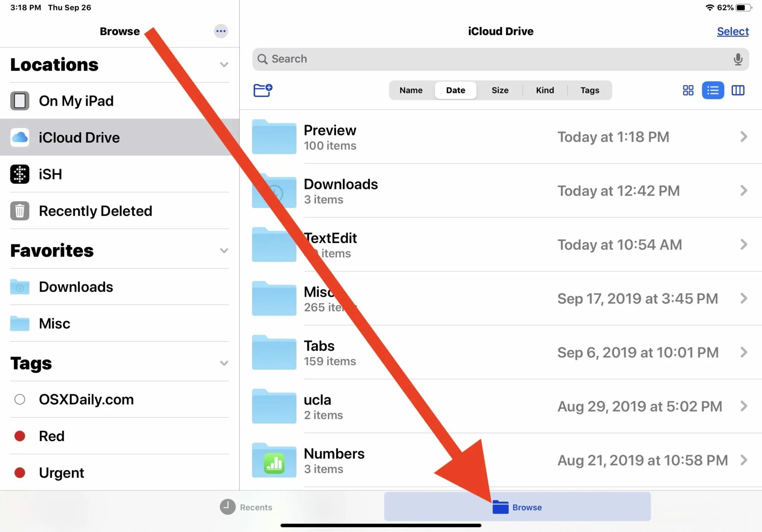762x532 pixels.
Task: Open Preview folder via its chevron
Action: (x=743, y=137)
